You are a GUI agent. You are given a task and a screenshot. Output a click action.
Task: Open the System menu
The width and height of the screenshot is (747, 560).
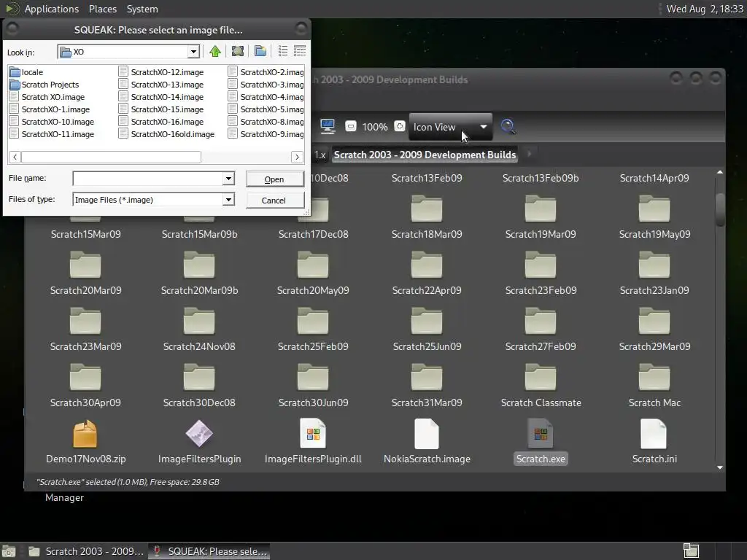click(x=142, y=9)
